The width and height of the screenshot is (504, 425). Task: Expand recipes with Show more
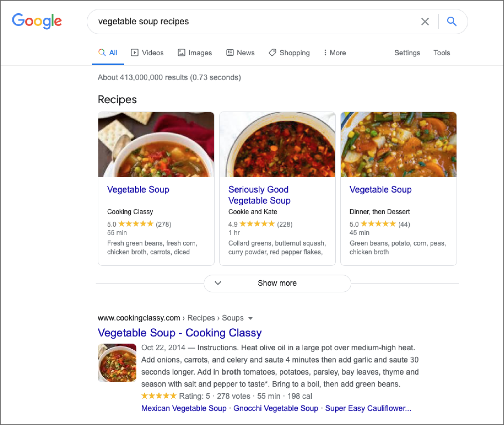277,283
